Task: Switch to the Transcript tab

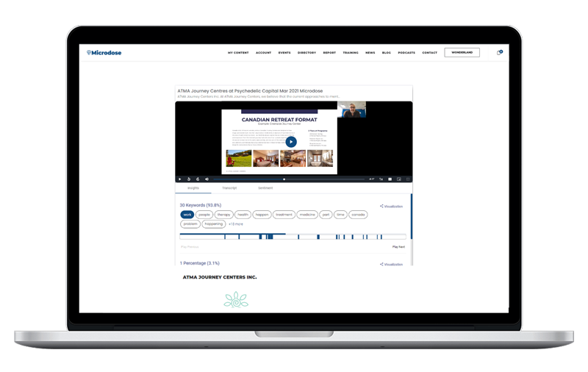Action: (x=229, y=188)
